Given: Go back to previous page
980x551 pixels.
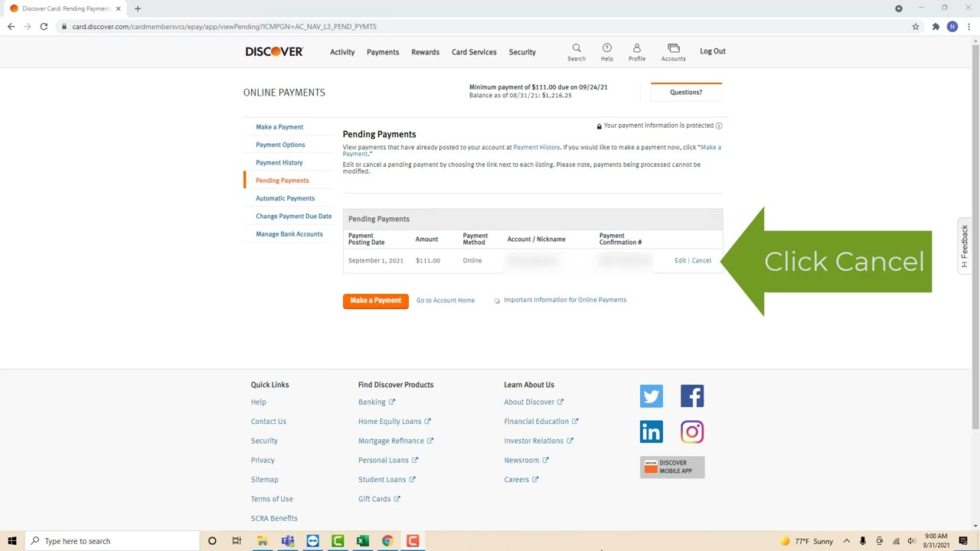Looking at the screenshot, I should coord(11,26).
